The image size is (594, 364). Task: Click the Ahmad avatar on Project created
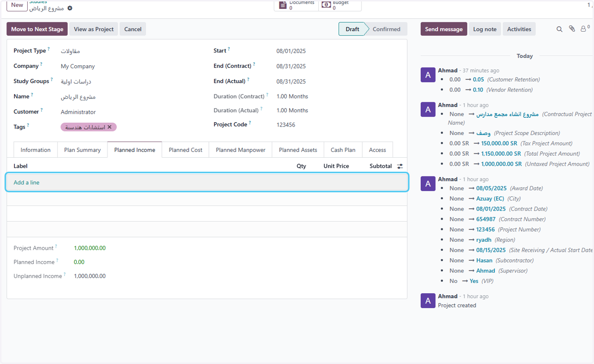coord(428,301)
